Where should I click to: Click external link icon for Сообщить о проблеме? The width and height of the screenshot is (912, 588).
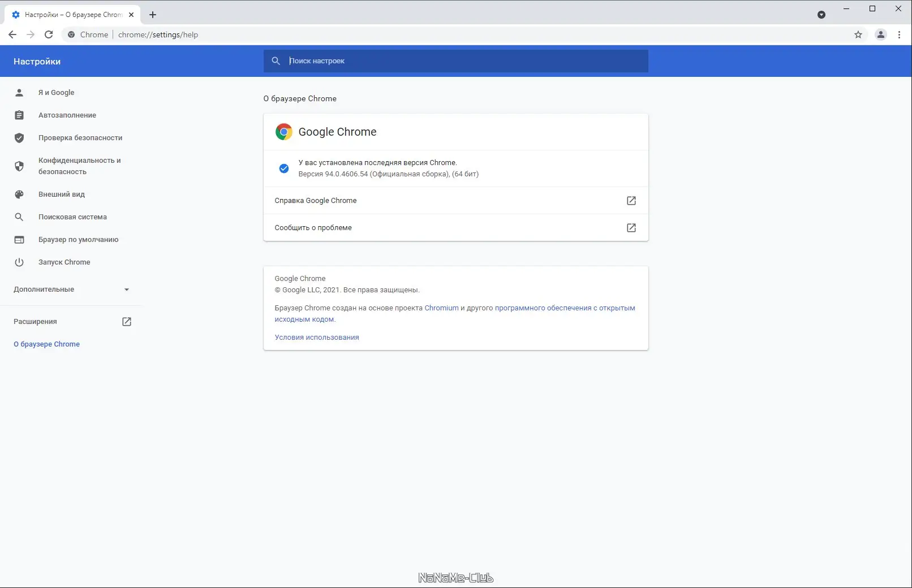[631, 228]
